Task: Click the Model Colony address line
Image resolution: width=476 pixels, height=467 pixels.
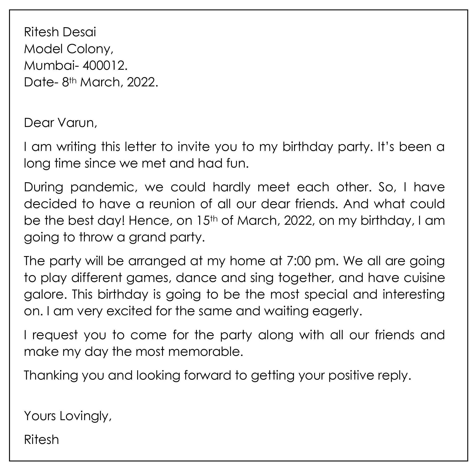Action: 68,49
